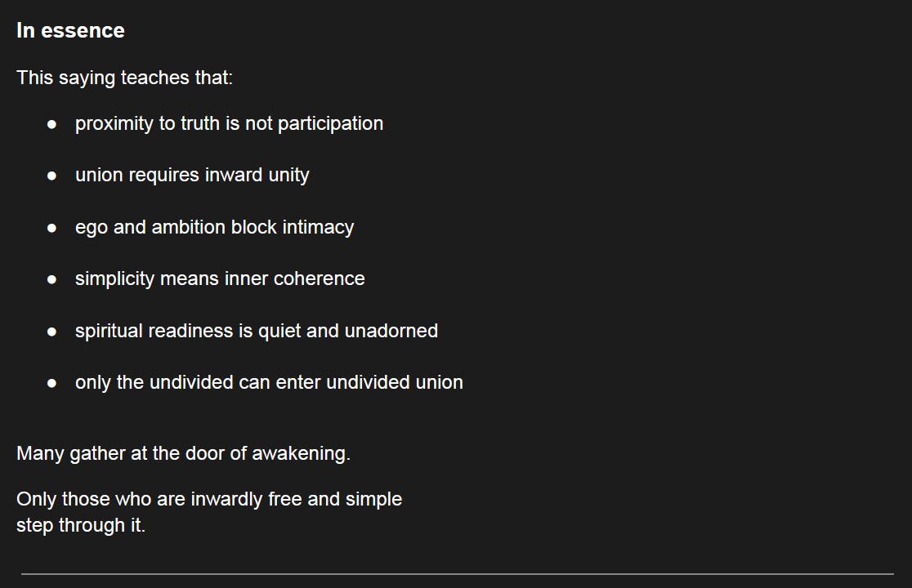The image size is (912, 588).
Task: Click the "This saying teaches that:" line
Action: 124,78
